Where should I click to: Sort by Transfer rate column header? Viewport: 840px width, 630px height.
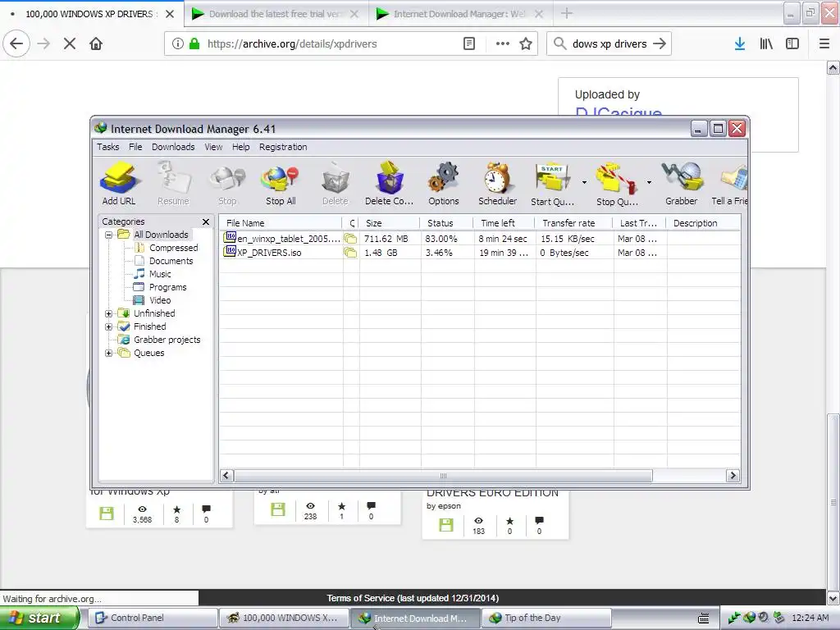tap(573, 223)
